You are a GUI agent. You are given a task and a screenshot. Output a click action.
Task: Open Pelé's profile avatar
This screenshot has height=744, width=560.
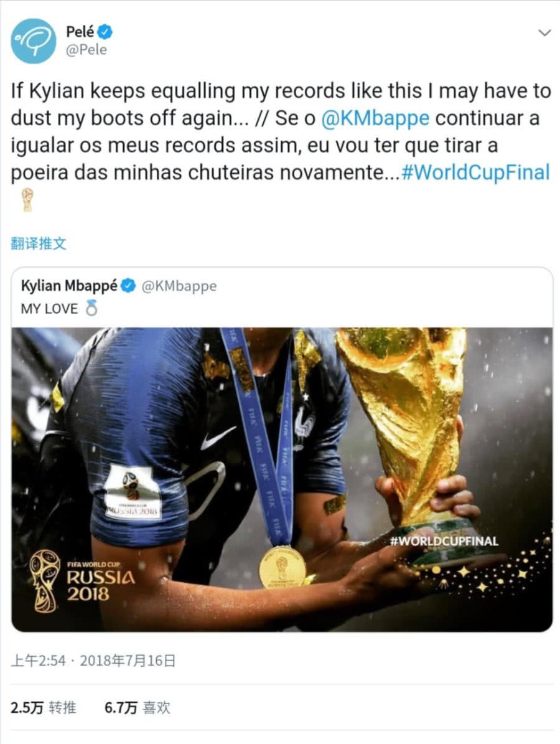click(x=34, y=41)
